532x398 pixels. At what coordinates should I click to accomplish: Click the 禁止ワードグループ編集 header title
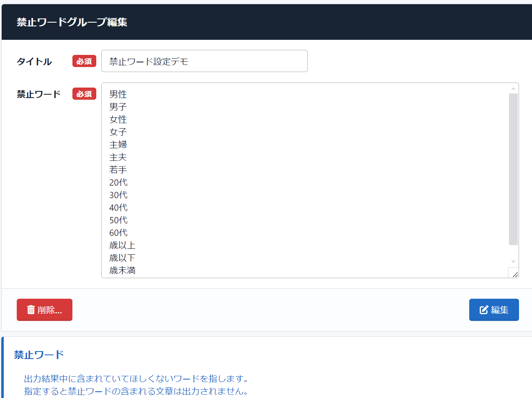(72, 22)
